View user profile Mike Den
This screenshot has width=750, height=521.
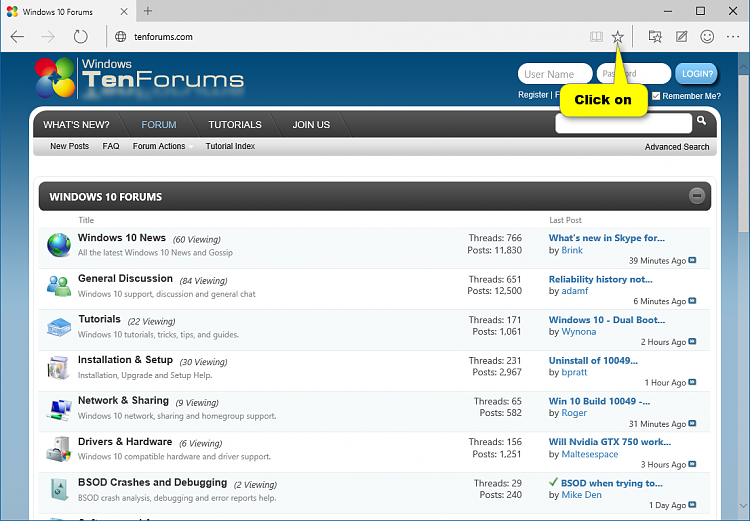(x=582, y=495)
